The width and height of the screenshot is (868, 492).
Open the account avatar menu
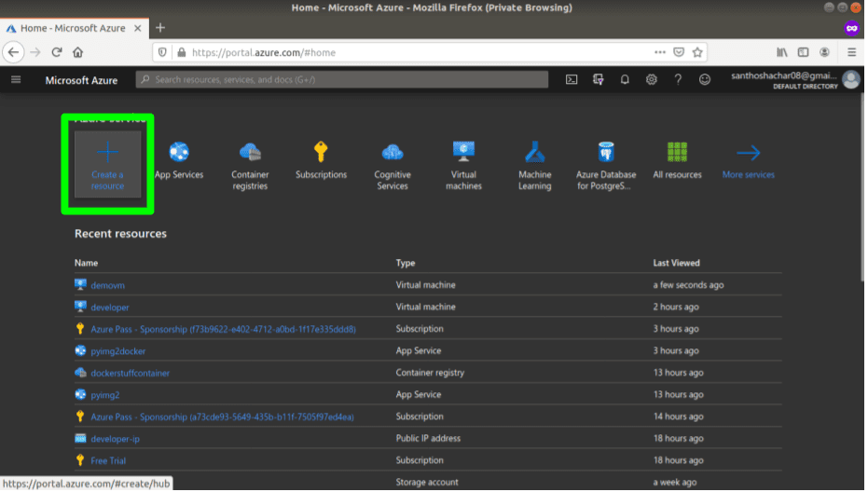[x=852, y=80]
